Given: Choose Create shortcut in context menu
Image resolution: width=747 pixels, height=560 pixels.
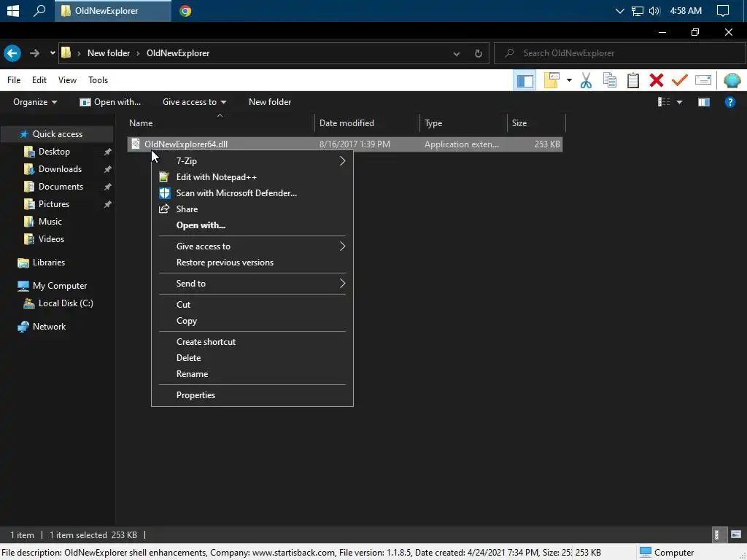Looking at the screenshot, I should coord(252,342).
